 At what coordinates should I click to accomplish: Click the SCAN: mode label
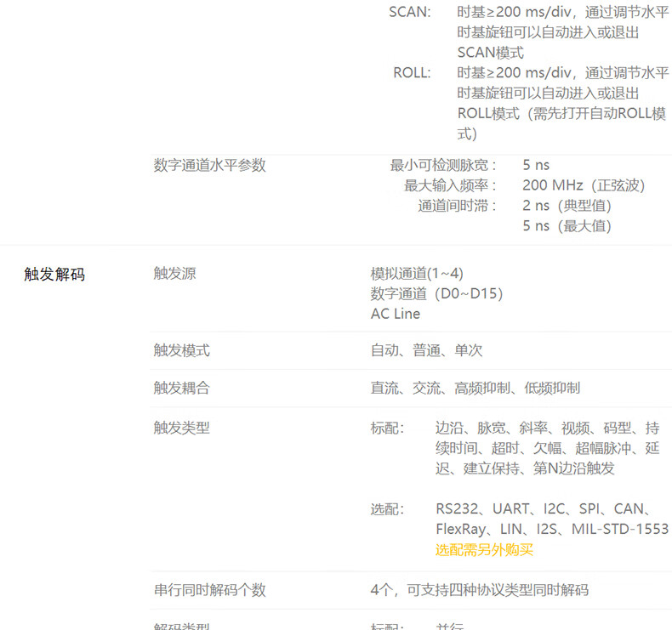[410, 12]
